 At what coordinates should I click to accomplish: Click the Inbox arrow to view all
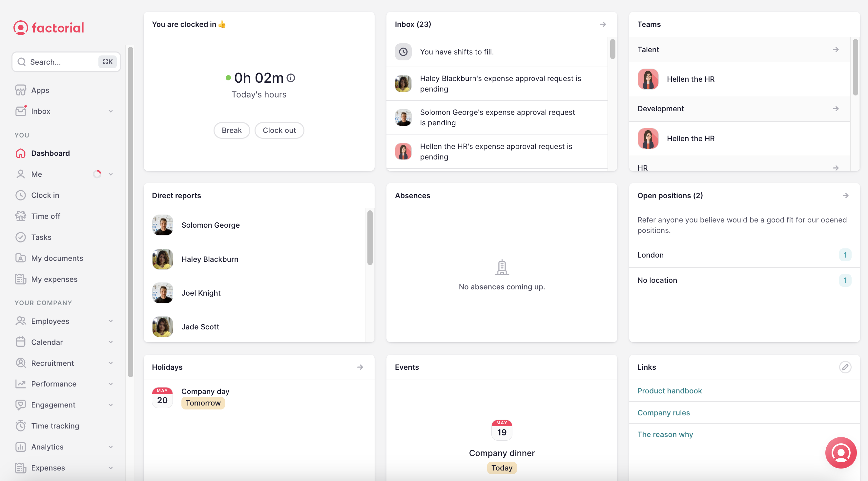(603, 24)
